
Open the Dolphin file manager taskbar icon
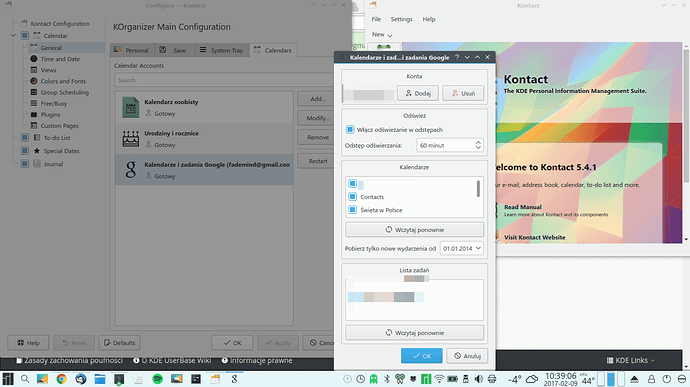[x=100, y=379]
